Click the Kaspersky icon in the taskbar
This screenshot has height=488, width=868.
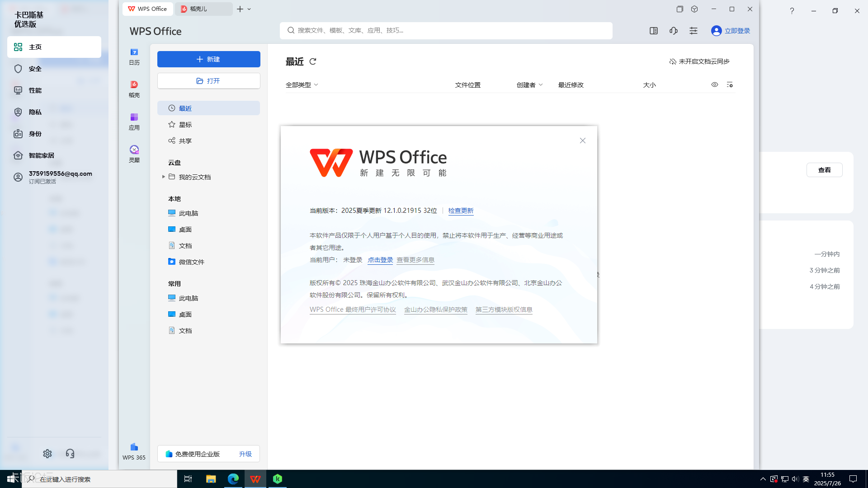click(278, 479)
